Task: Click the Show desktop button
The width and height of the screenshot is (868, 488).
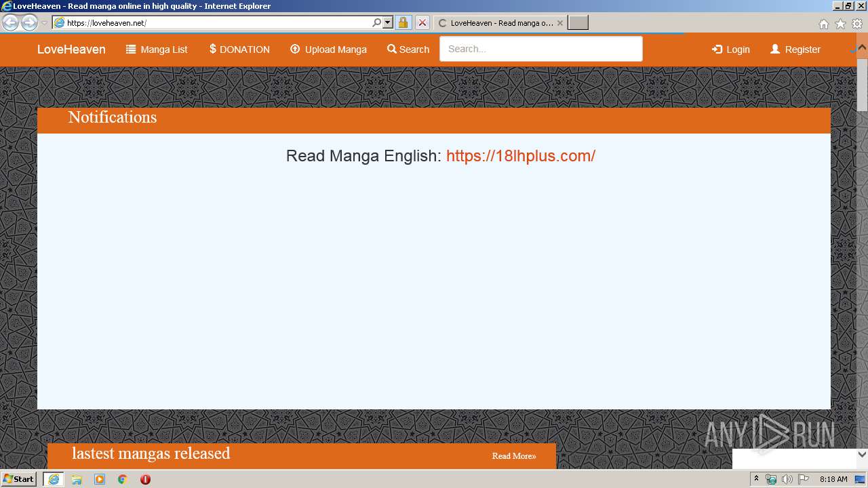Action: 861,479
